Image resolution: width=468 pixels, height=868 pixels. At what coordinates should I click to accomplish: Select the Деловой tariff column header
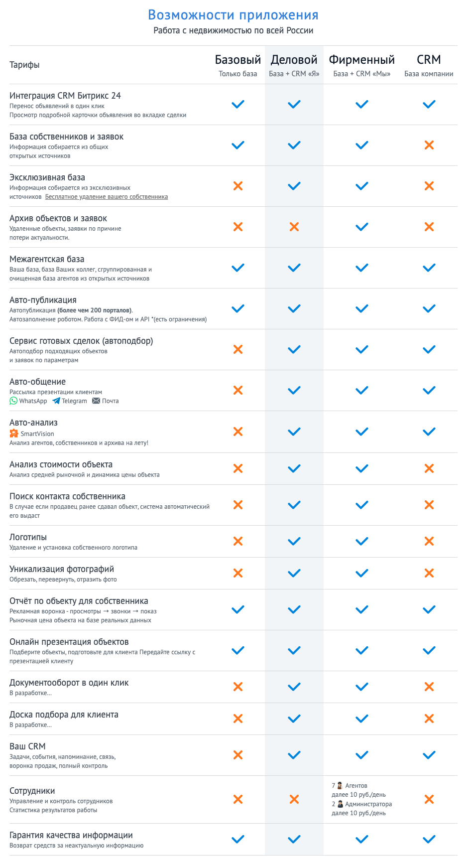[294, 60]
